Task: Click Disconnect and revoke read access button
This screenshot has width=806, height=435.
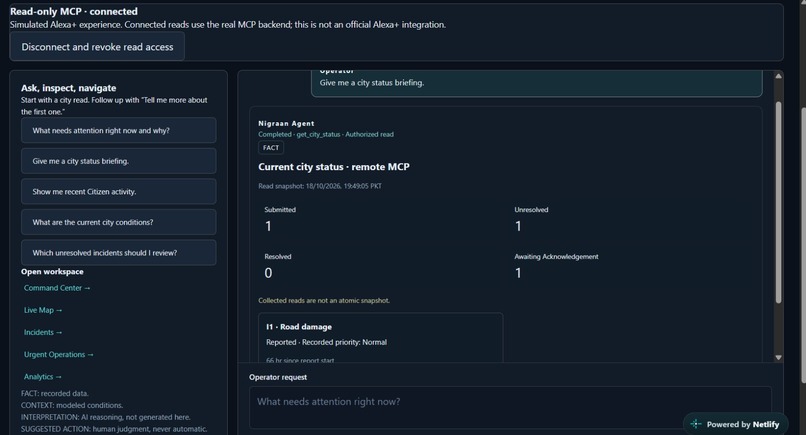Action: (x=97, y=47)
